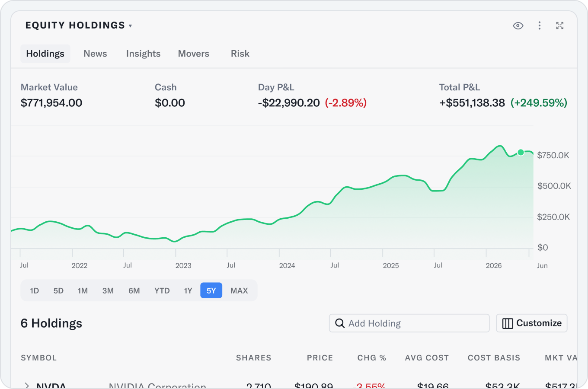This screenshot has height=389, width=588.
Task: Choose the YTD chart range
Action: click(162, 290)
